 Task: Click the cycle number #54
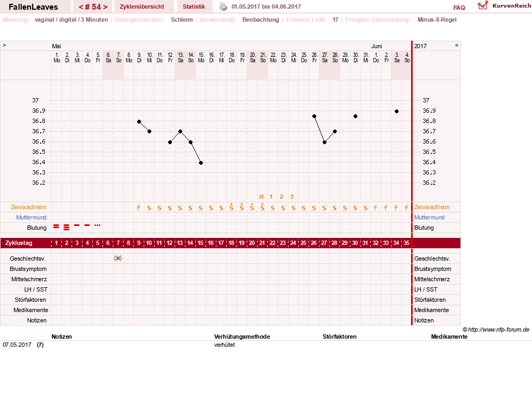(93, 7)
